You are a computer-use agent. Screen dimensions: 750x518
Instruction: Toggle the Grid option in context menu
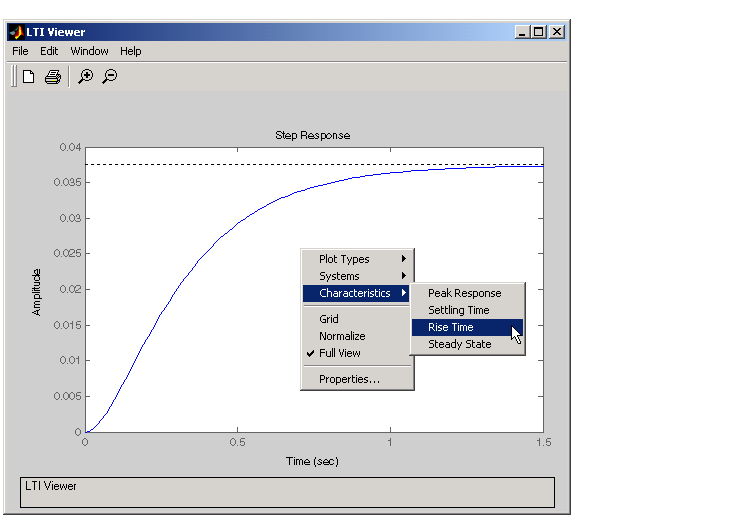point(329,319)
